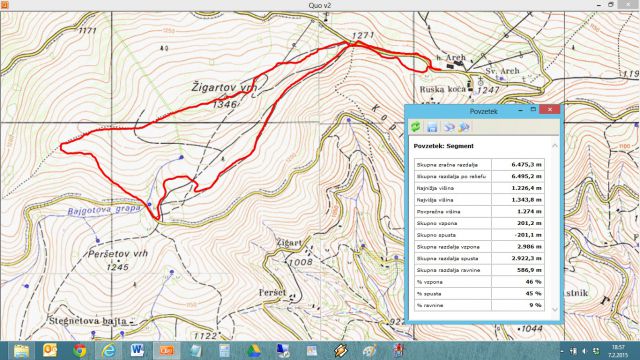Switch to Quo app in taskbar
640x360 pixels.
click(167, 350)
